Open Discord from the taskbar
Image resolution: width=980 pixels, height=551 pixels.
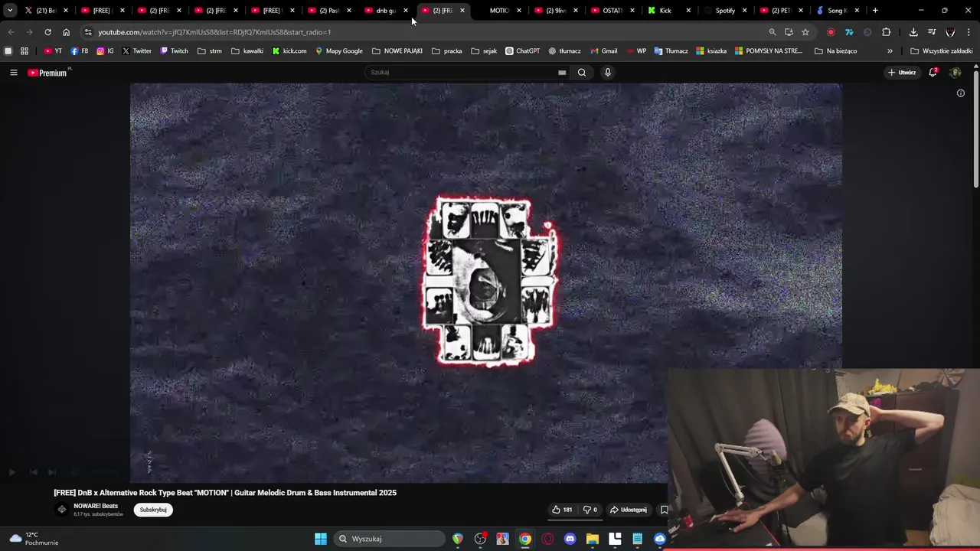570,539
